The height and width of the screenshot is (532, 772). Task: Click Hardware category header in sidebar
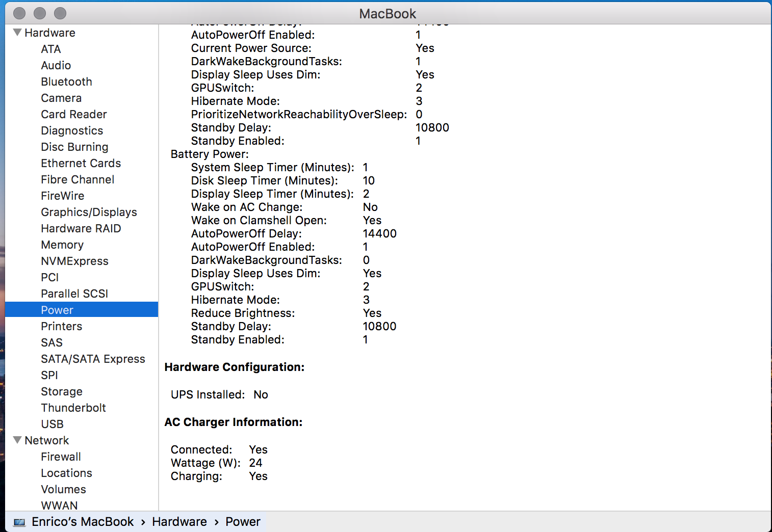point(50,33)
